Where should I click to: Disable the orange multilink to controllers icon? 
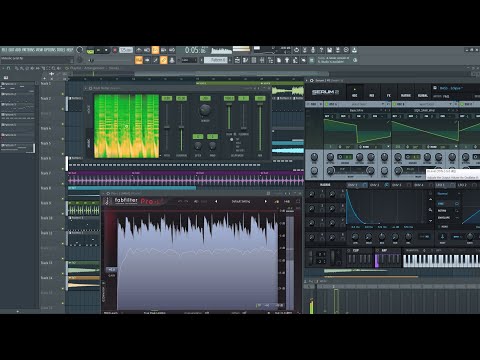tap(164, 60)
